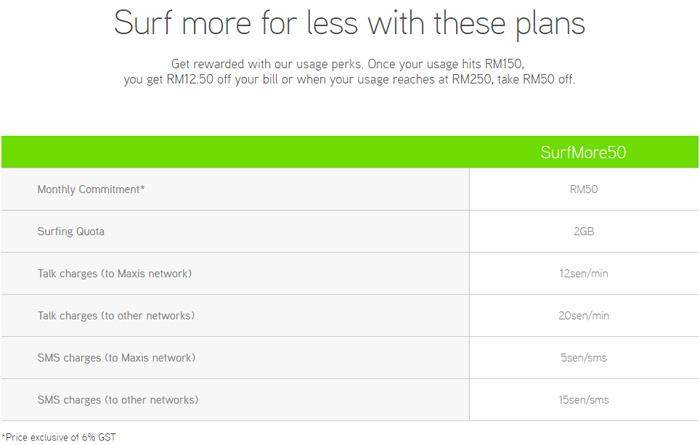700x445 pixels.
Task: Select SMS charges to other networks label
Action: [x=118, y=399]
